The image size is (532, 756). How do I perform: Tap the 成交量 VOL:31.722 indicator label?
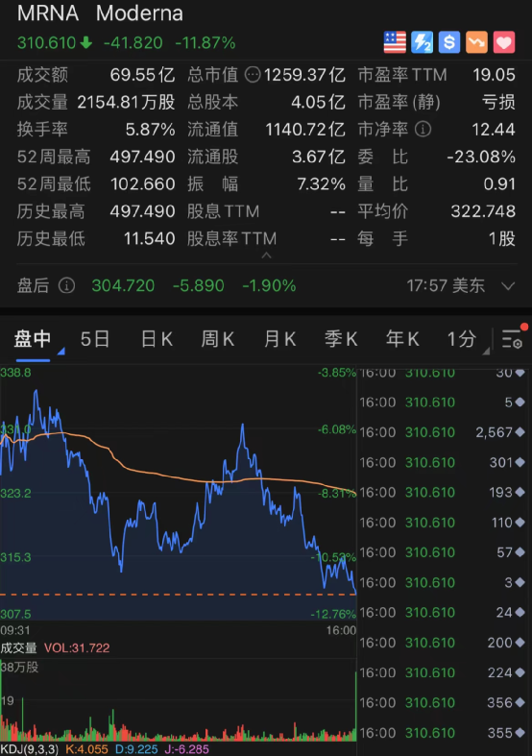[x=55, y=648]
